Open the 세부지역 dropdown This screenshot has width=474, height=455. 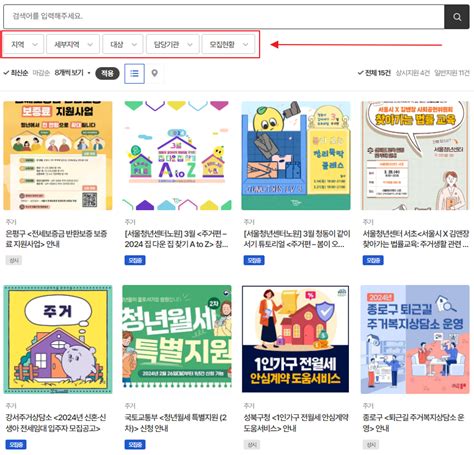click(x=73, y=44)
